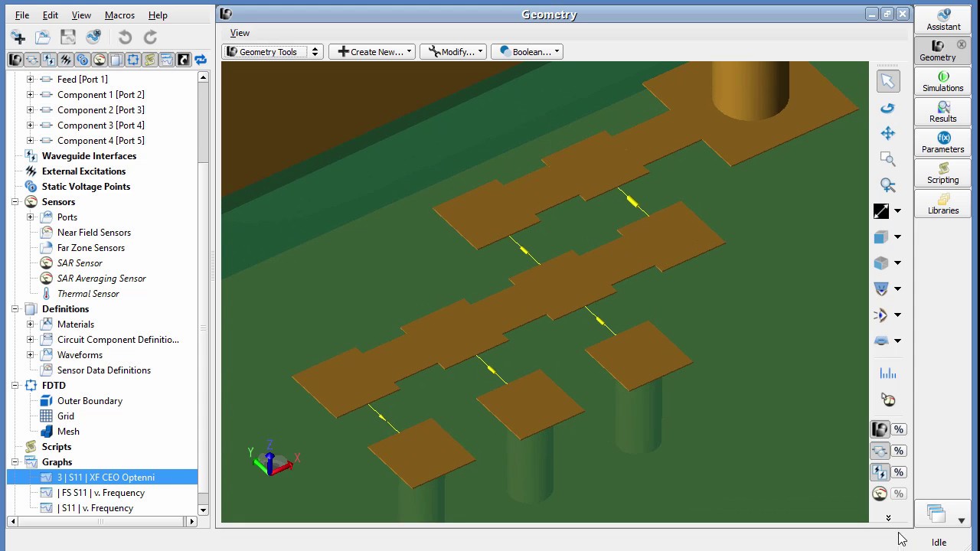Screen dimensions: 980x551
Task: Open the Scripting workspace tab
Action: (943, 173)
